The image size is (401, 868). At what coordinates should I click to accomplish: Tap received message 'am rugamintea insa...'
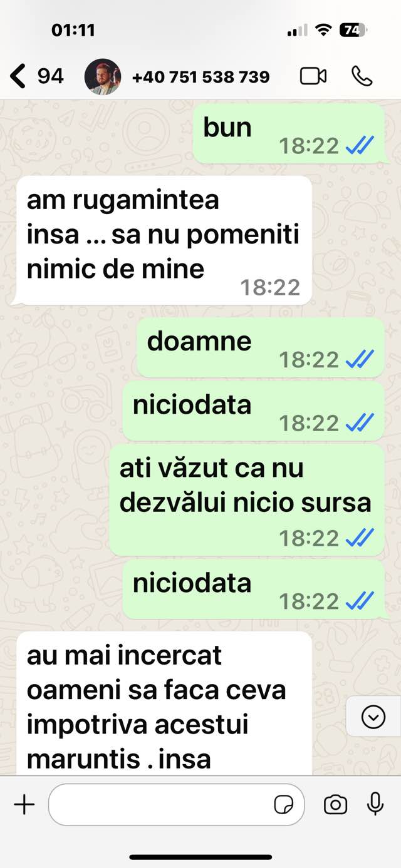tap(164, 240)
